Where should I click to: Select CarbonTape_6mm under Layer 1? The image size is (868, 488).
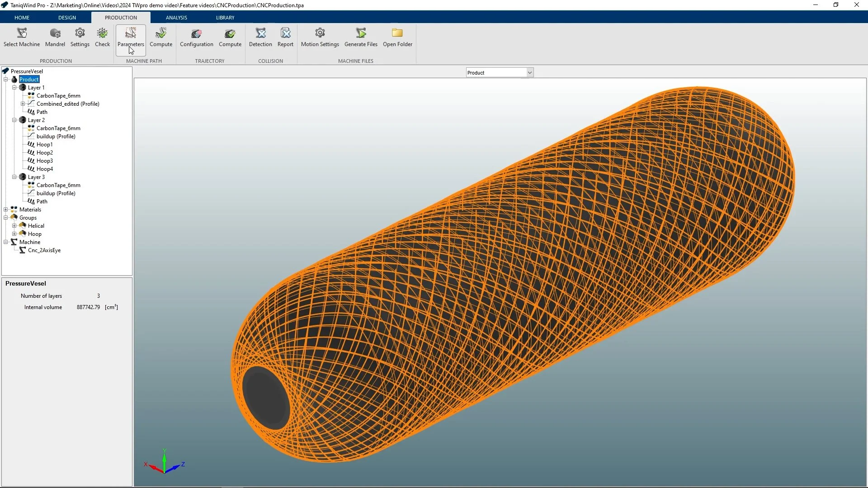(58, 95)
